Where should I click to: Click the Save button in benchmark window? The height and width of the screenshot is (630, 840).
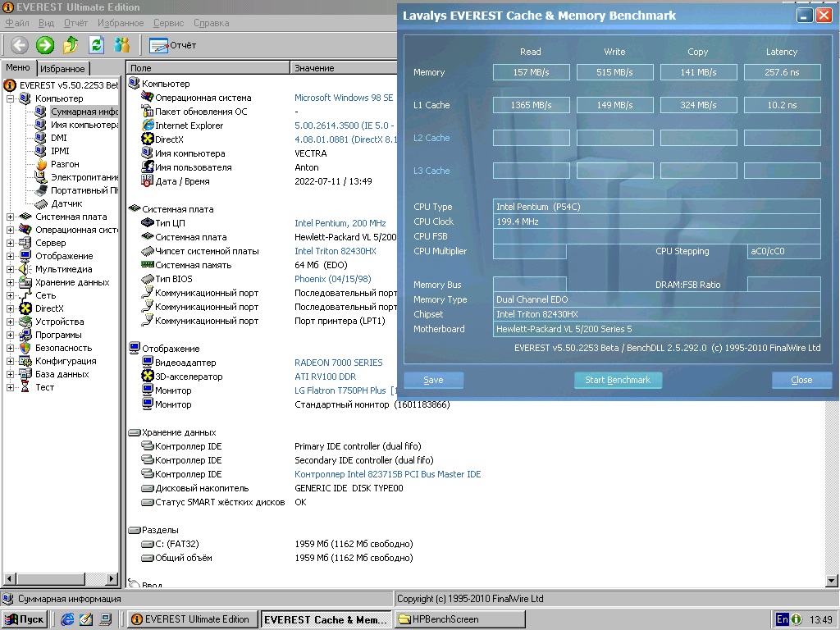(x=433, y=380)
